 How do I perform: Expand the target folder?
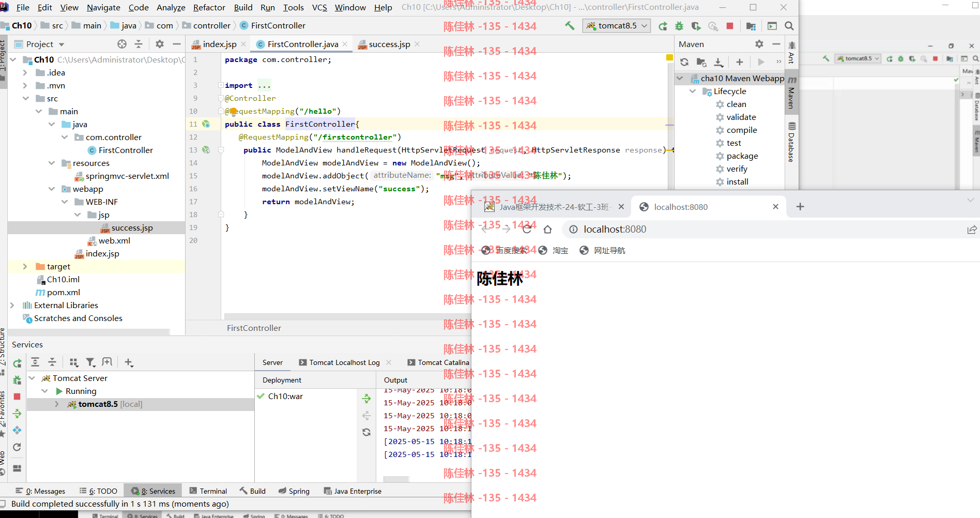25,267
